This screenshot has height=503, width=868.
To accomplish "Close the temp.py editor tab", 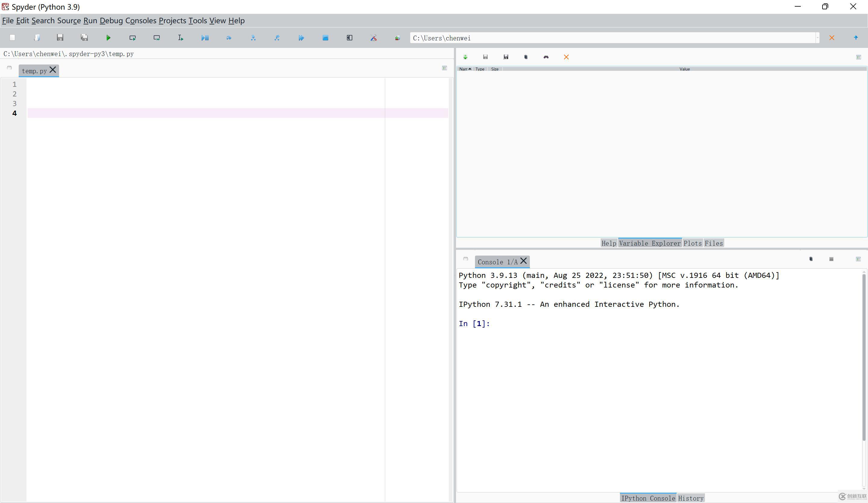I will click(x=53, y=70).
